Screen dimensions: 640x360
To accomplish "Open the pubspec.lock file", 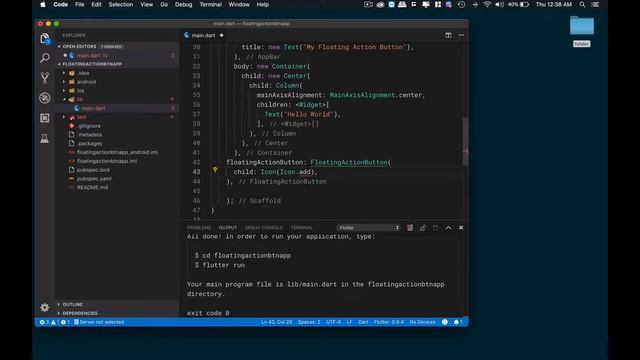I will tap(93, 170).
